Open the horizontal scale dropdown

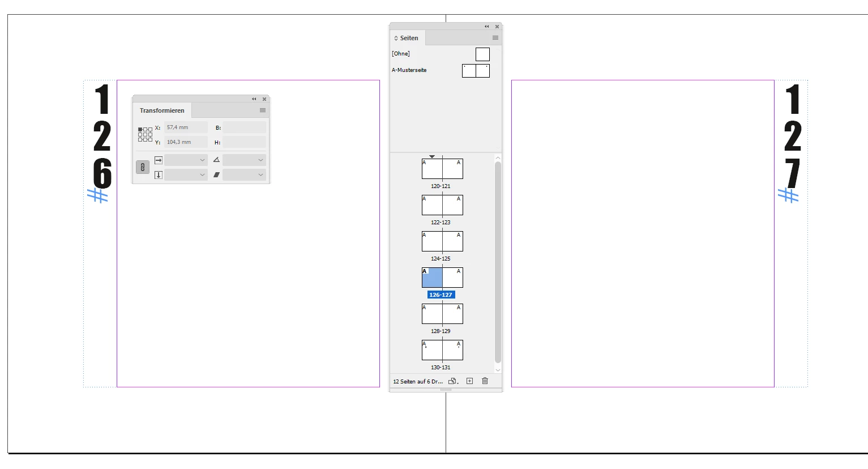click(x=202, y=160)
